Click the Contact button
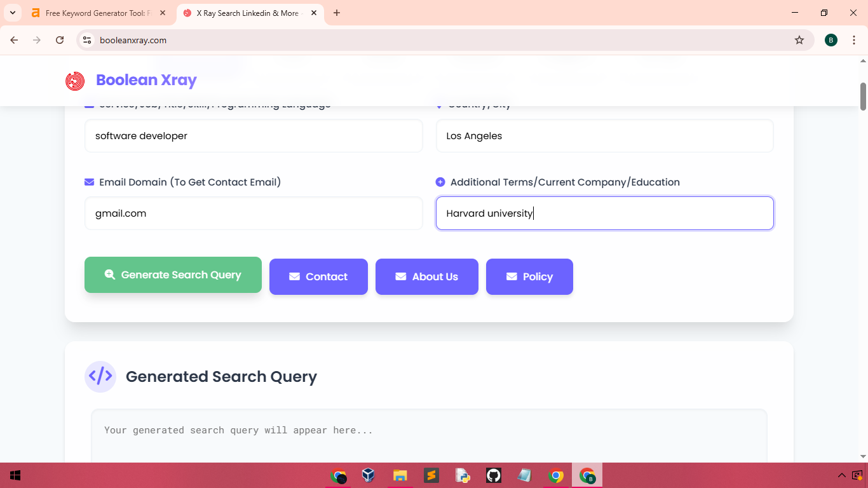This screenshot has height=488, width=868. (318, 276)
